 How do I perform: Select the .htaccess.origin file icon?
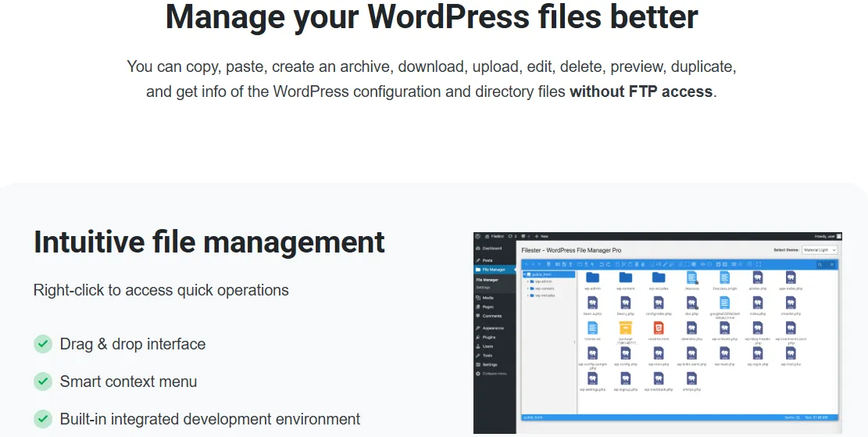pyautogui.click(x=724, y=278)
